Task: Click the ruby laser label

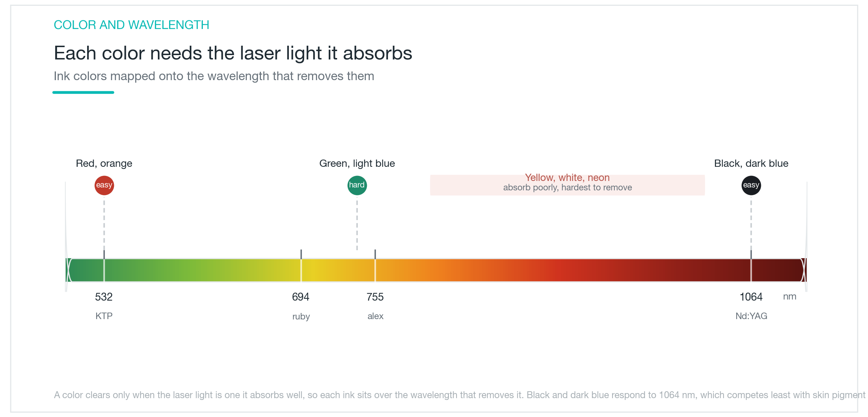Action: pos(301,317)
